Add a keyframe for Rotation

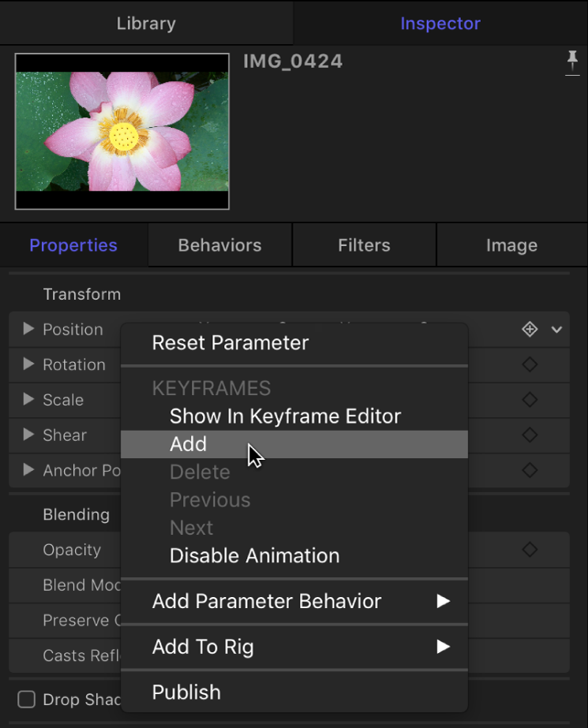coord(530,364)
